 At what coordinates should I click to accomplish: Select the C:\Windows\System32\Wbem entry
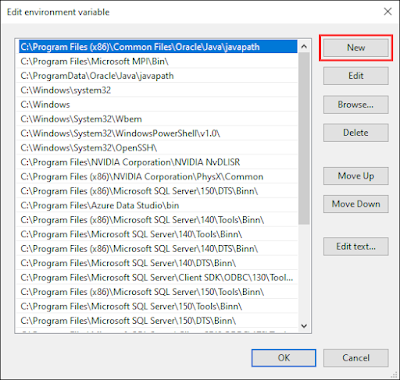click(x=157, y=119)
